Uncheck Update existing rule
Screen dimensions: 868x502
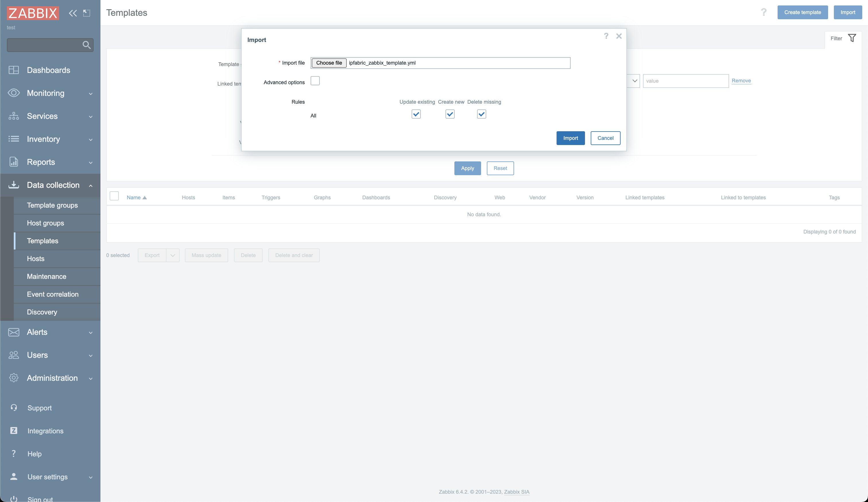point(416,114)
